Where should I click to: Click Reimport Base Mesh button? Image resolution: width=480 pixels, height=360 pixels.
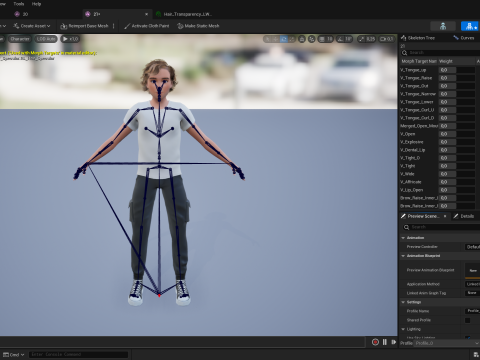[x=85, y=26]
